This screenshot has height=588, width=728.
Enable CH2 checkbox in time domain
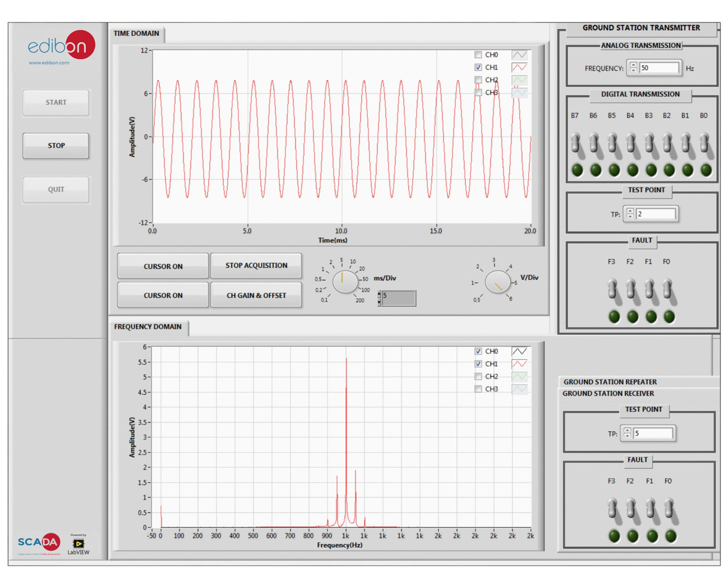[x=478, y=79]
